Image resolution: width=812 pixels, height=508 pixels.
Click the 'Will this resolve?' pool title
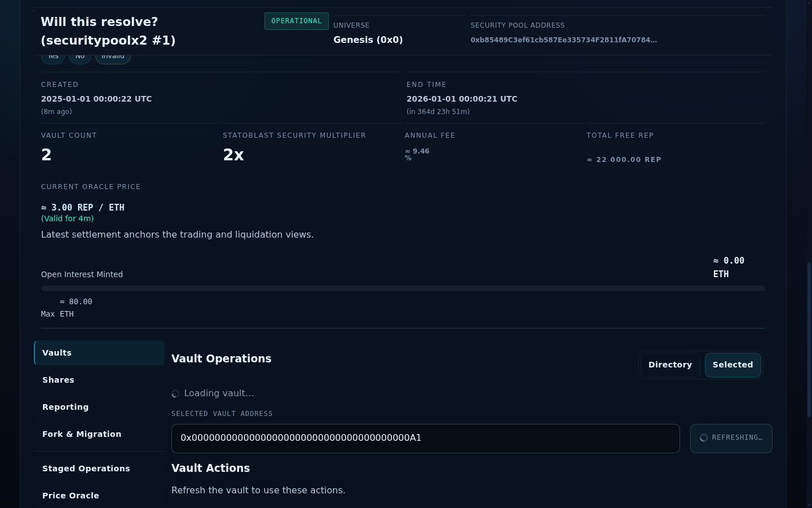(108, 31)
